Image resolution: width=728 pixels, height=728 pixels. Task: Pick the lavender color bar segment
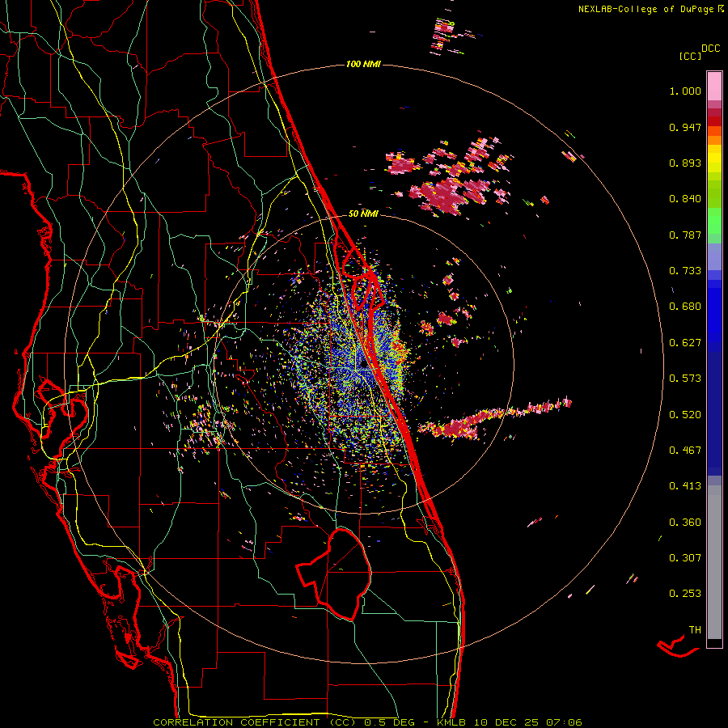pos(714,256)
